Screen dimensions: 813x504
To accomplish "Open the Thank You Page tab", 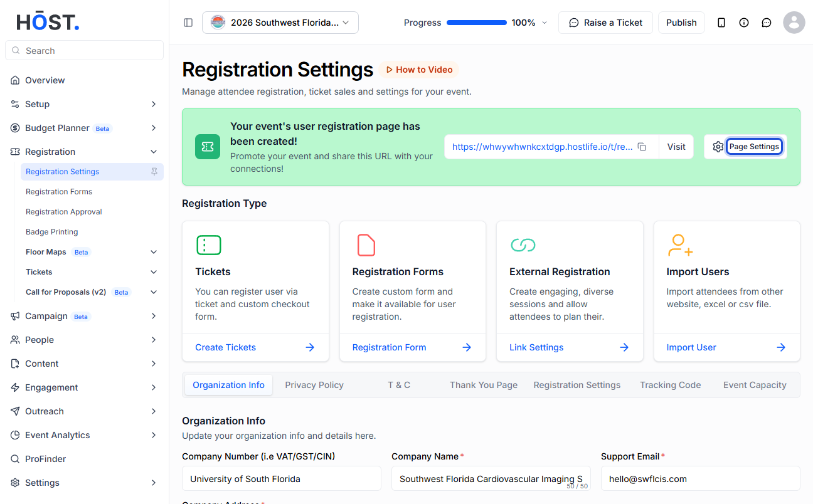I will click(x=484, y=385).
